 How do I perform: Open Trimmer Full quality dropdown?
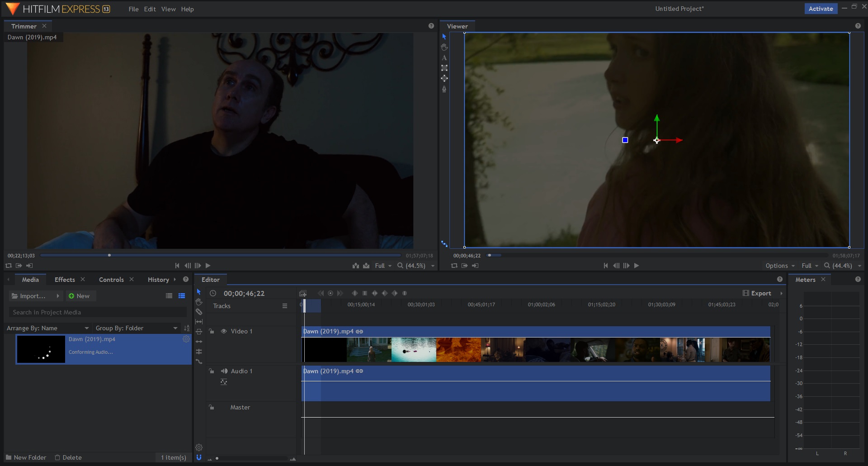[x=383, y=266]
